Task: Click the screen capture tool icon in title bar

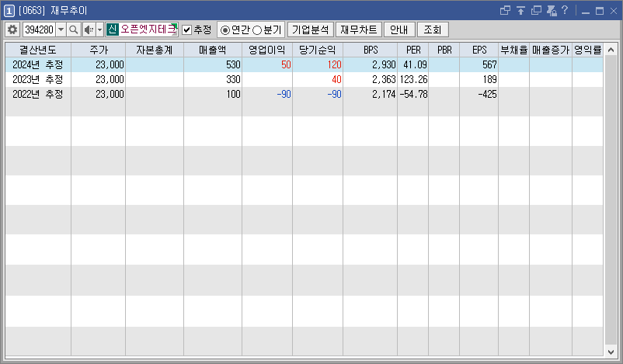Action: click(x=552, y=10)
